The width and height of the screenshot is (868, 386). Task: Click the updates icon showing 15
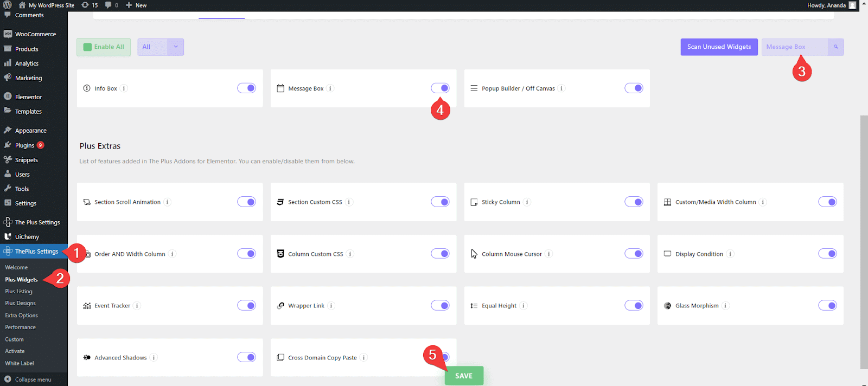click(x=90, y=5)
